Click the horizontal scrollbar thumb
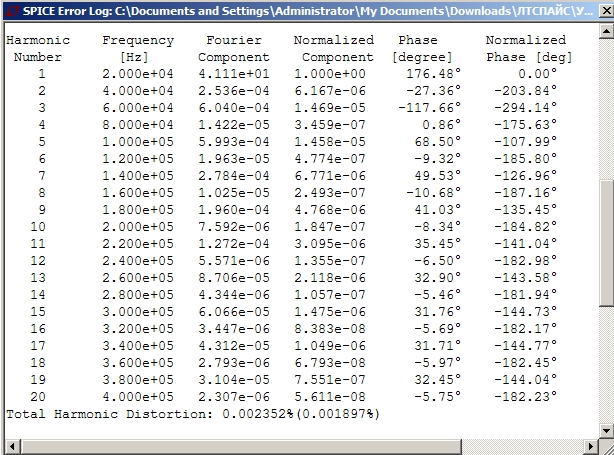 242,446
